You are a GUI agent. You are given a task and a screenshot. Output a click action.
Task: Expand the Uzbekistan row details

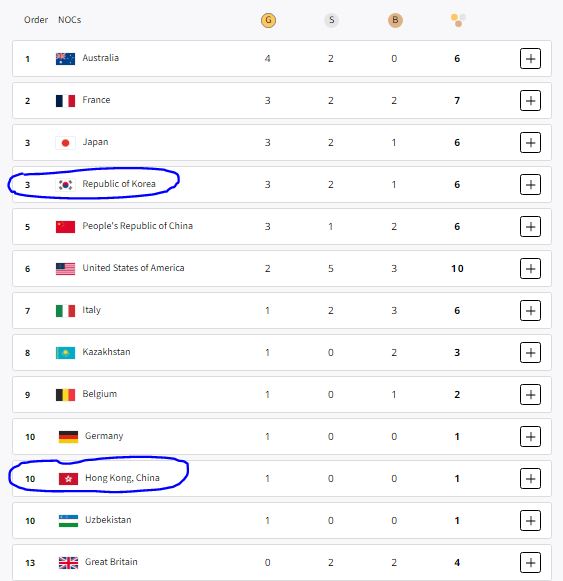tap(530, 521)
